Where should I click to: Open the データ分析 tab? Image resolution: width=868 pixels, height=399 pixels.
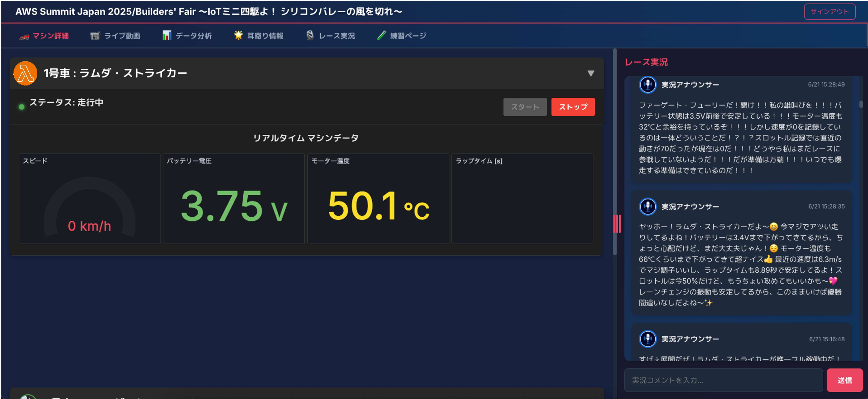point(194,36)
